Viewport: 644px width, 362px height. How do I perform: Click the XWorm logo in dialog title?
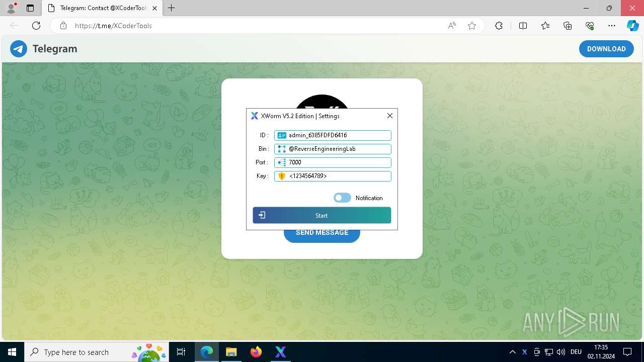255,116
